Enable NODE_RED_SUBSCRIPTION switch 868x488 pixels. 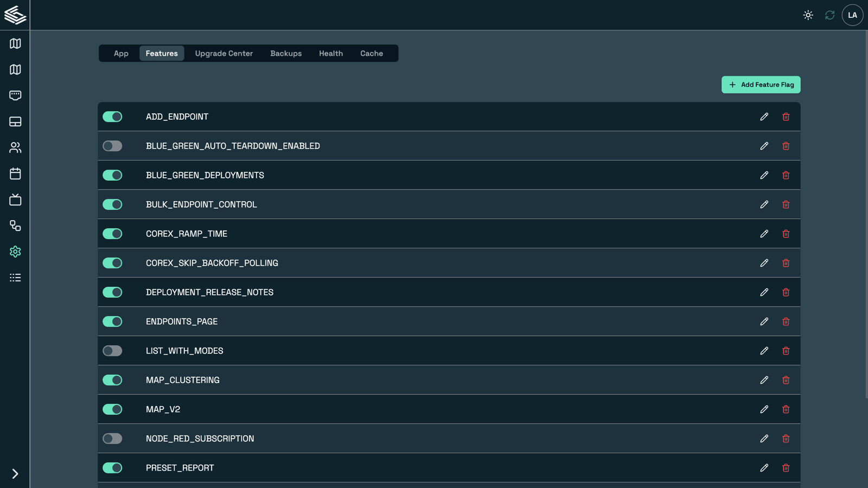point(112,439)
